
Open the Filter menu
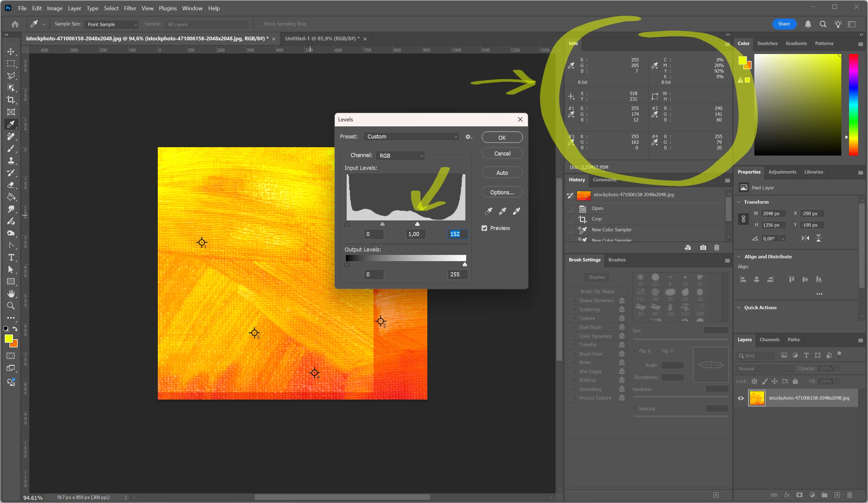[x=130, y=8]
